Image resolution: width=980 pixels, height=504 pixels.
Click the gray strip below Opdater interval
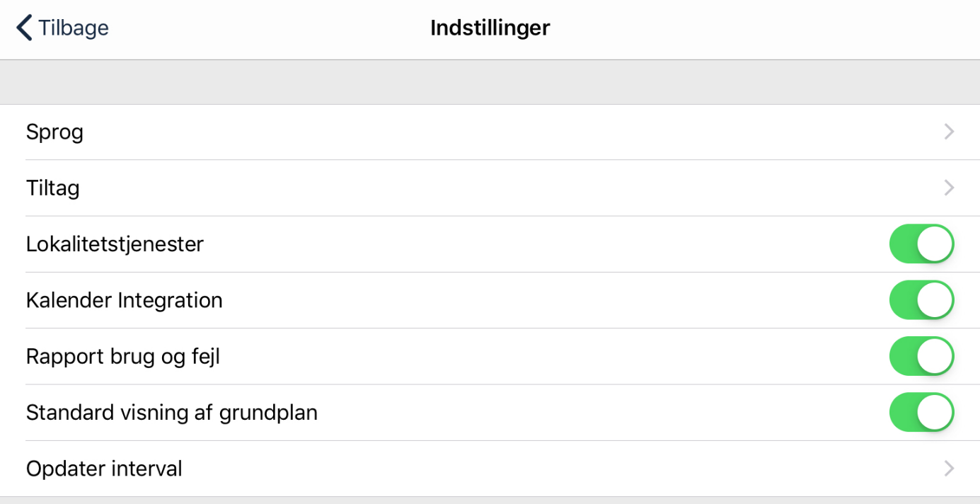click(490, 500)
